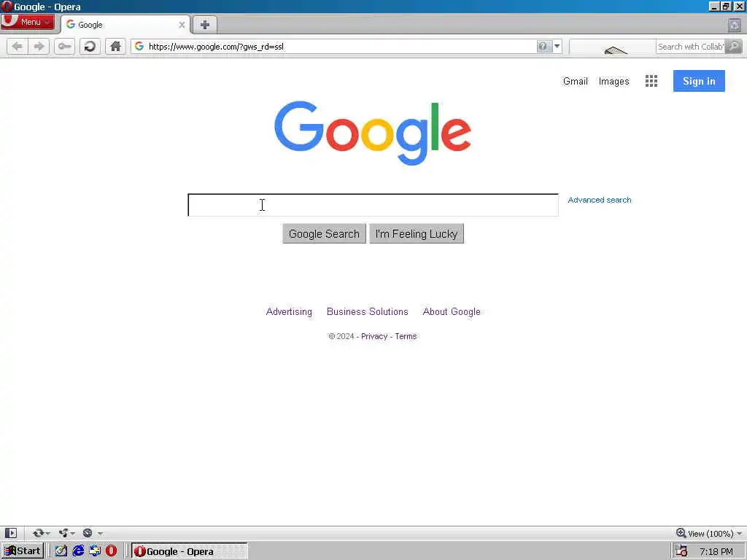Click the Google logo

(x=373, y=133)
